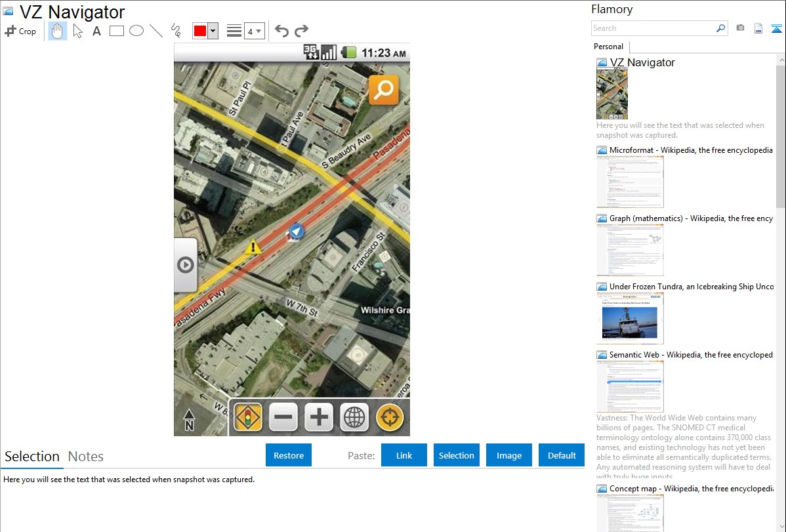
Task: Select the Concept map snapshot title
Action: pyautogui.click(x=692, y=488)
